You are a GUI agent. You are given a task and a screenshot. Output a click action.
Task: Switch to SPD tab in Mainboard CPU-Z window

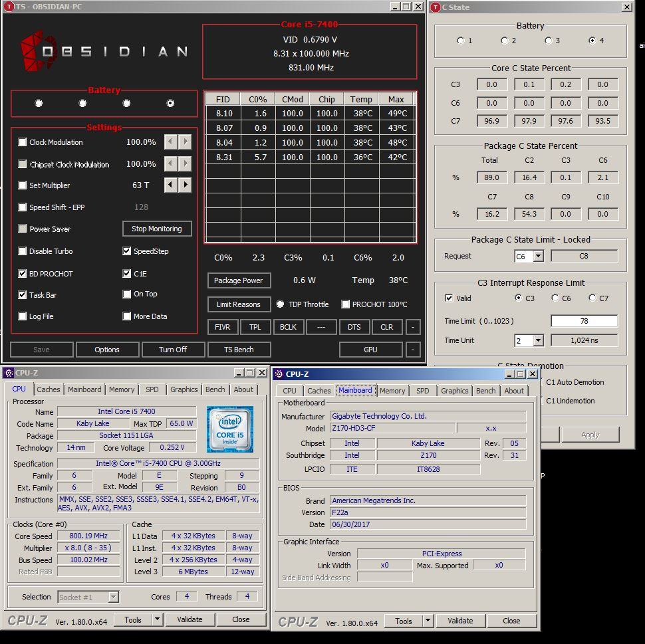pyautogui.click(x=422, y=391)
